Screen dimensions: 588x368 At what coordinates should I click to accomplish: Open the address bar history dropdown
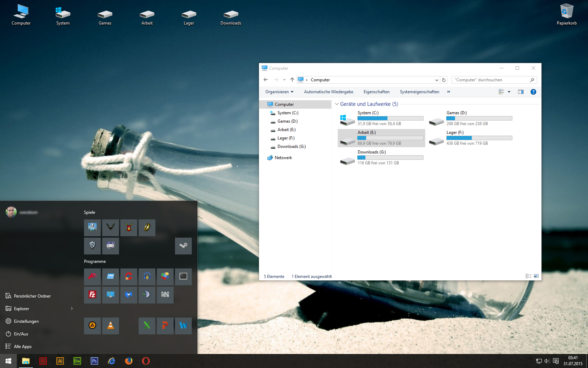[x=436, y=80]
